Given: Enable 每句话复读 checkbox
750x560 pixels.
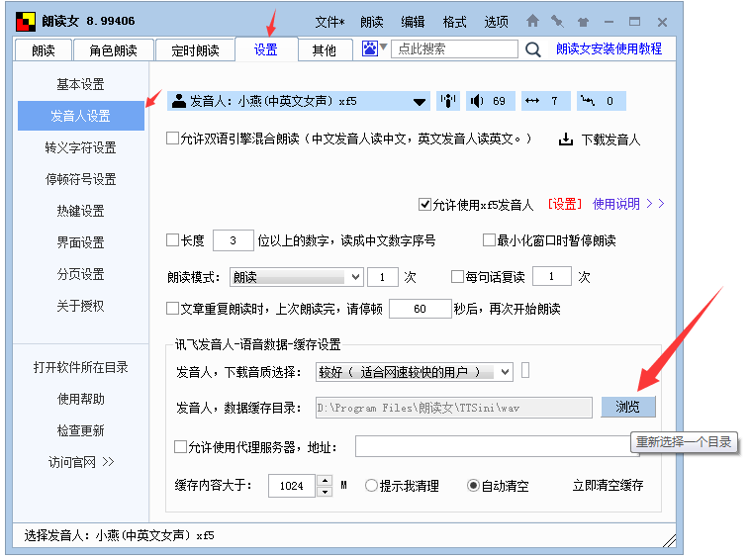Looking at the screenshot, I should (x=457, y=276).
